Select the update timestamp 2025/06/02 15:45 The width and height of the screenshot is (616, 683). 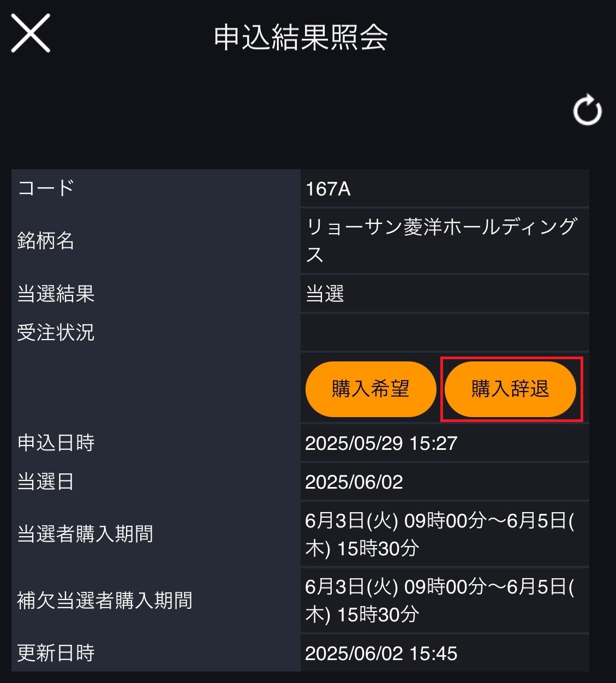click(381, 654)
